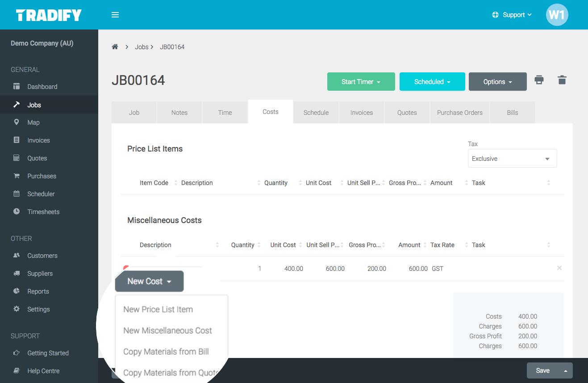Expand the Start Timer dropdown
This screenshot has width=588, height=383.
tap(361, 82)
